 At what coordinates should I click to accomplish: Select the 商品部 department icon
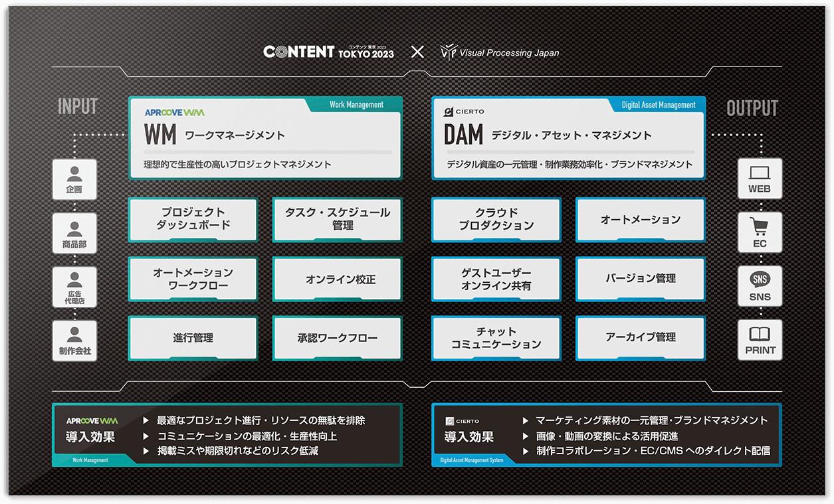(74, 233)
